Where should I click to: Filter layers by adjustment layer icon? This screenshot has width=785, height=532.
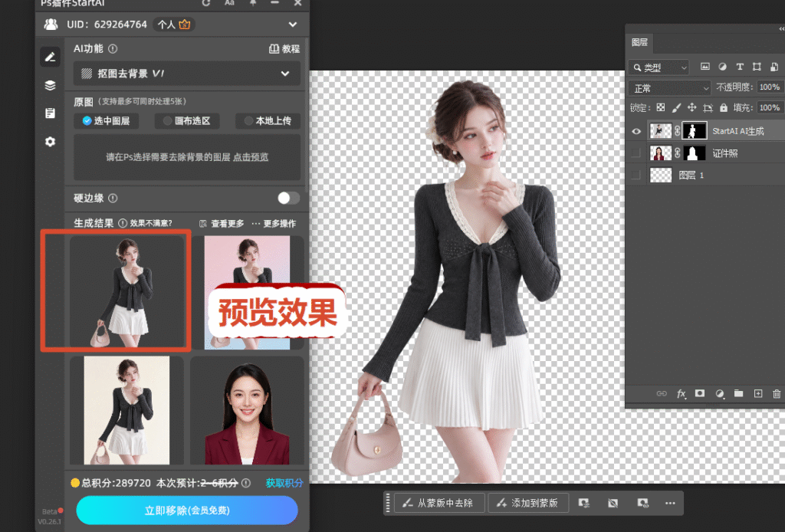click(x=722, y=67)
